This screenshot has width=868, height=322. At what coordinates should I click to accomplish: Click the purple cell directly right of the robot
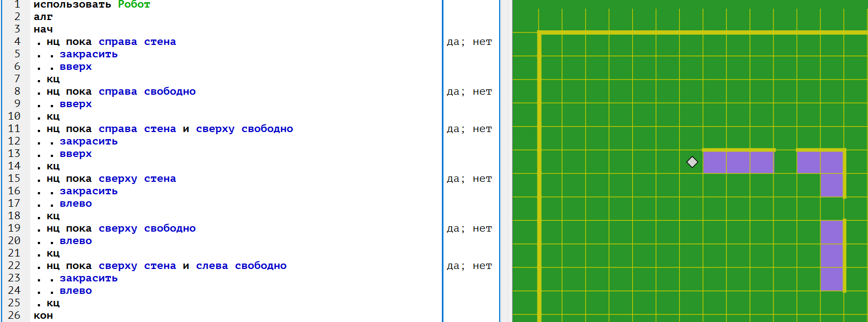click(x=714, y=162)
